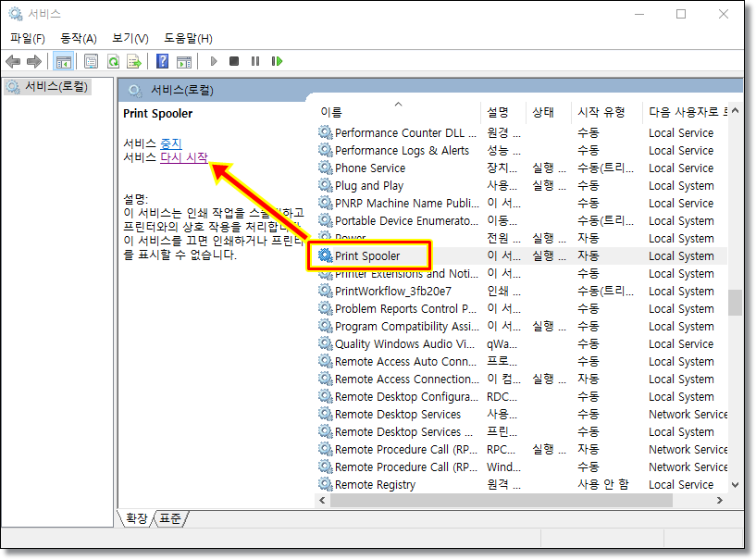Select Problem Reports Control Panel service

[x=523, y=309]
